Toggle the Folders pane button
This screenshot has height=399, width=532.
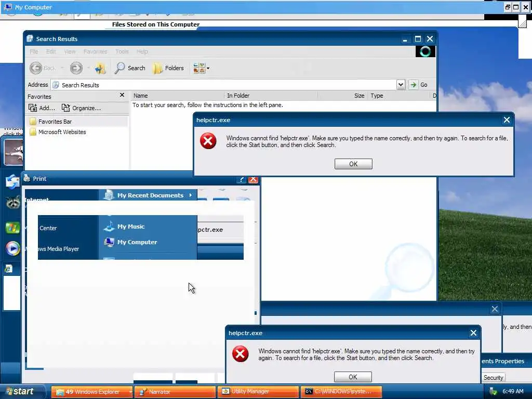168,68
